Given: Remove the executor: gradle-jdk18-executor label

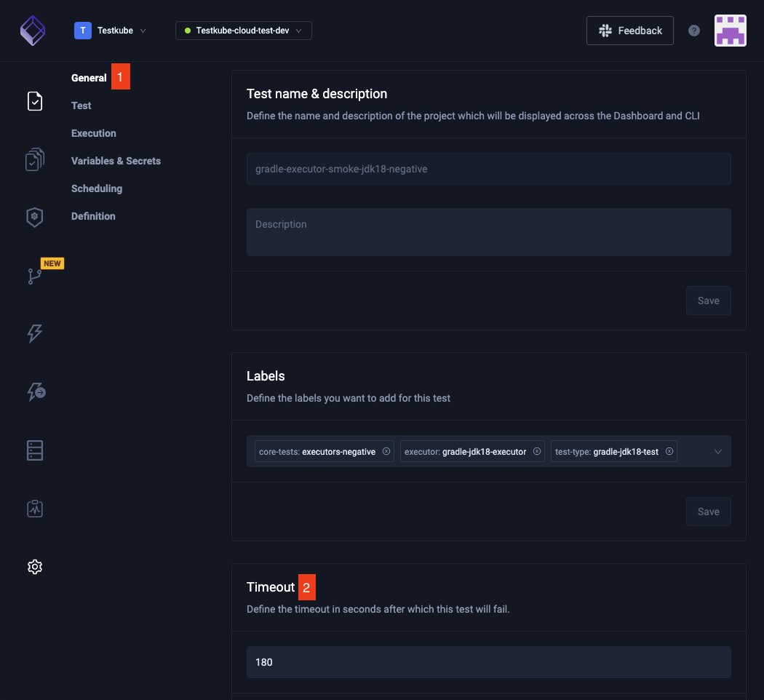Looking at the screenshot, I should point(536,451).
